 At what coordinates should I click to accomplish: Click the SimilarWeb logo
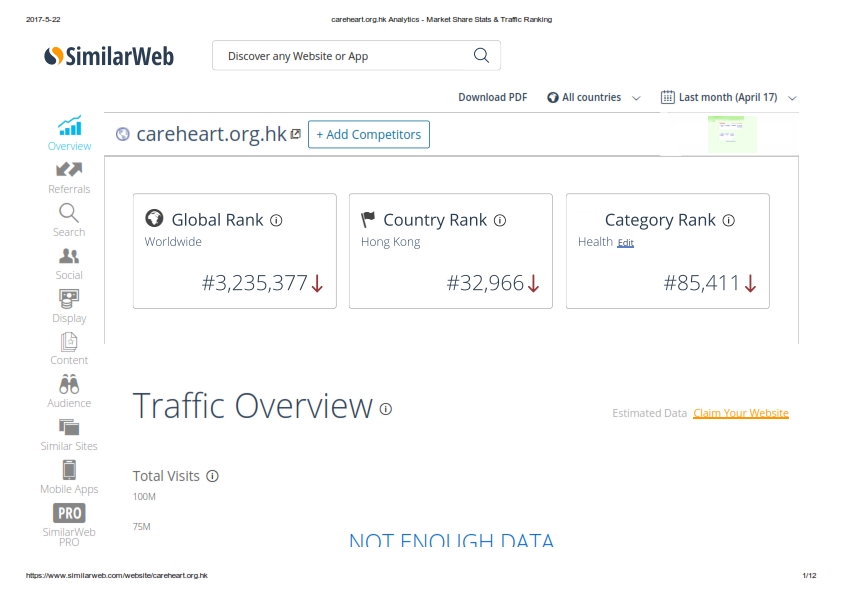coord(109,56)
